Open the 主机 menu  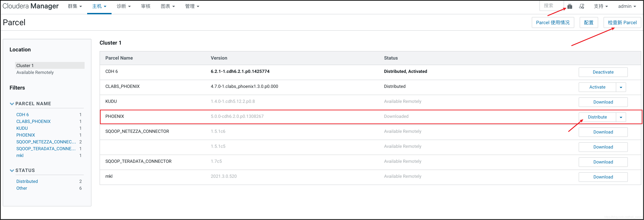tap(99, 6)
